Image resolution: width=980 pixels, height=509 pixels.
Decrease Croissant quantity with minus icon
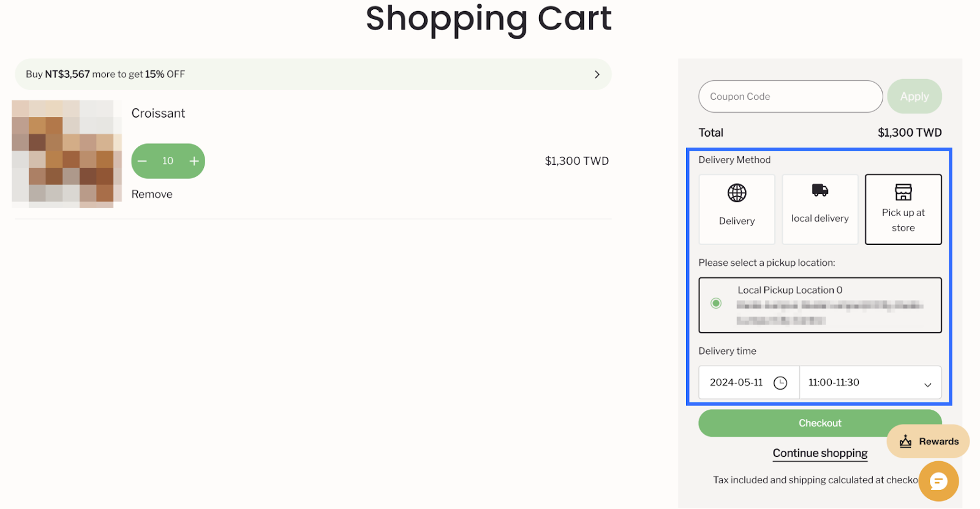coord(143,161)
